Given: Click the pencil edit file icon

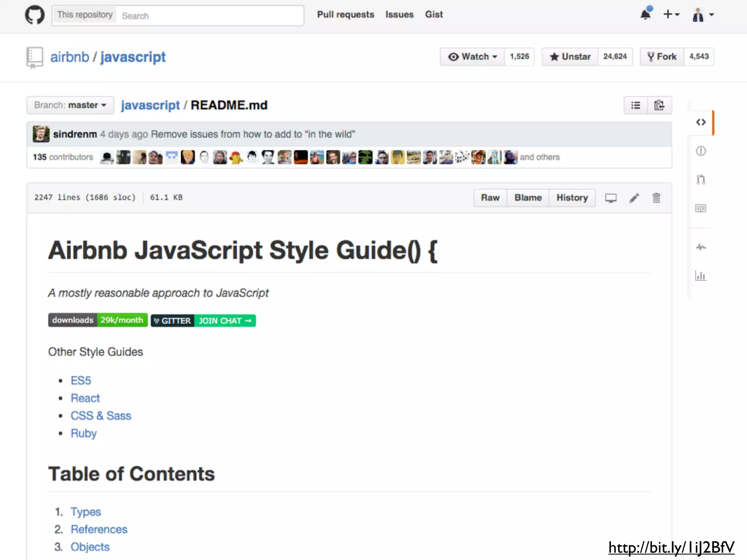Looking at the screenshot, I should coord(634,198).
